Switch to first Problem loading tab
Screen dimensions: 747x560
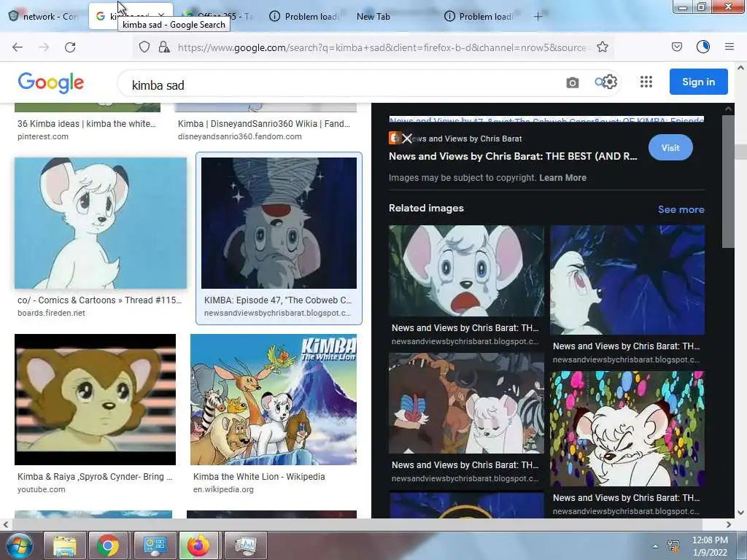303,16
